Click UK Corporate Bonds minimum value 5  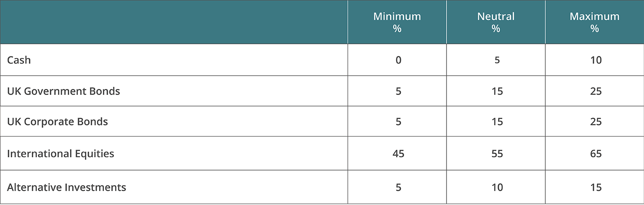(x=398, y=122)
